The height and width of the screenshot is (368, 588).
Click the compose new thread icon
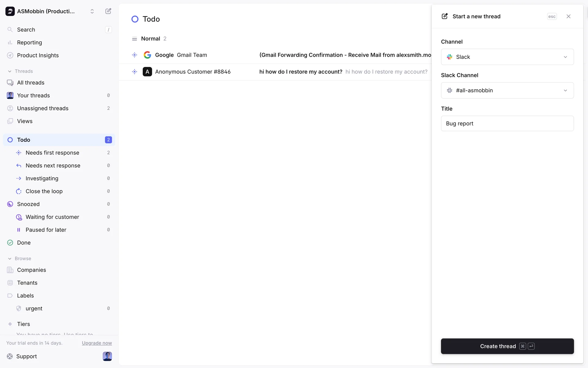click(x=108, y=11)
